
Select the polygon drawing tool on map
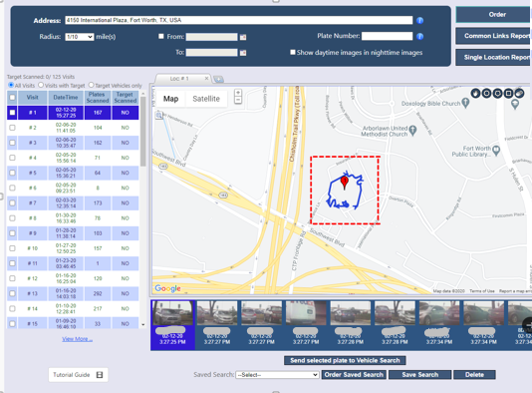pyautogui.click(x=497, y=93)
